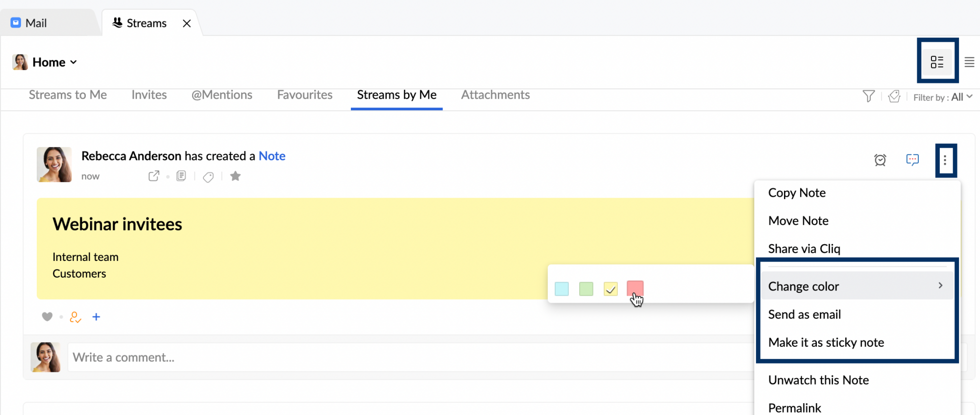This screenshot has width=980, height=415.
Task: Like the note with the heart icon
Action: [x=47, y=317]
